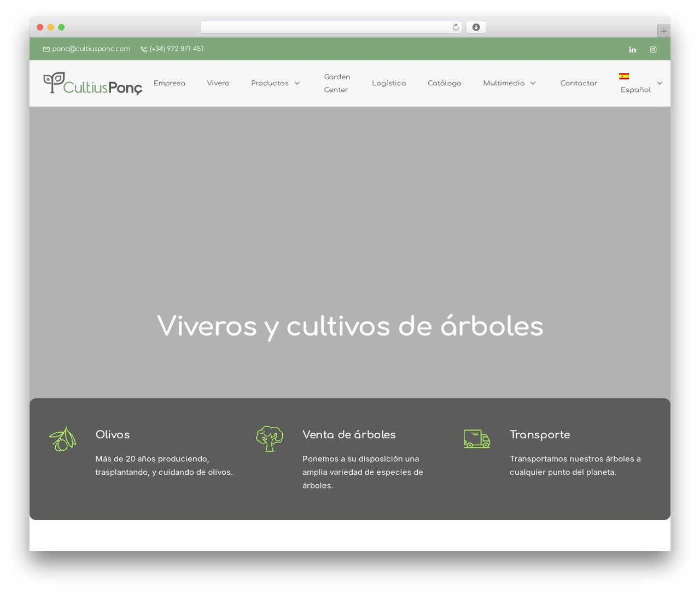Click the (+34) 972 871 451 phone link
Screen dimensions: 700x593
tap(177, 49)
